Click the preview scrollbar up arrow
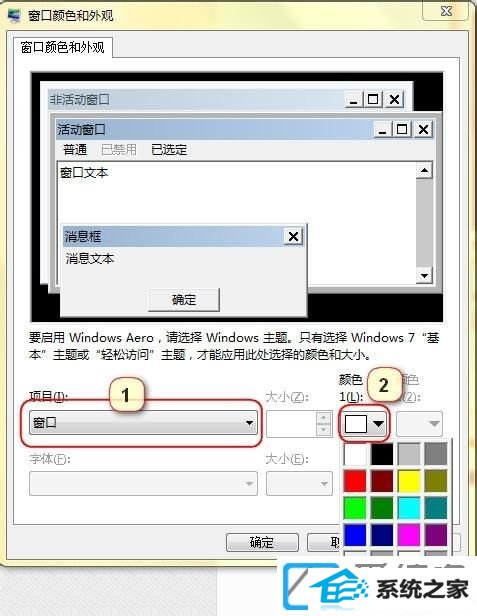477x616 pixels. click(424, 170)
